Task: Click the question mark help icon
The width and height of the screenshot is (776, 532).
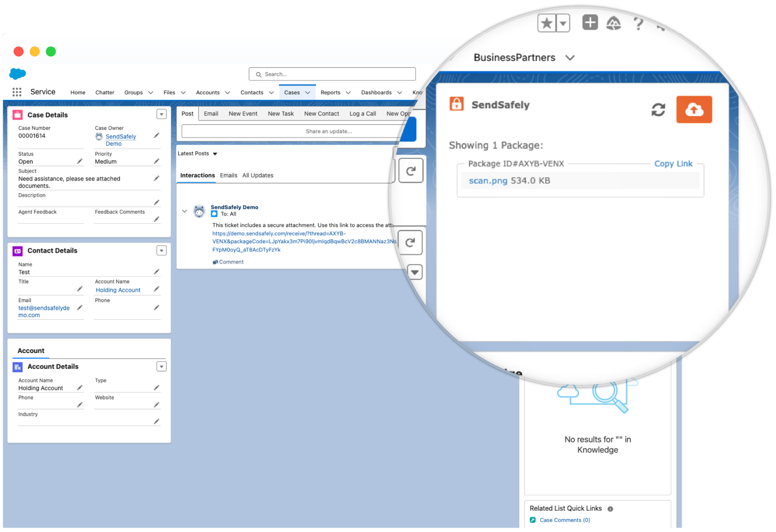Action: tap(638, 23)
